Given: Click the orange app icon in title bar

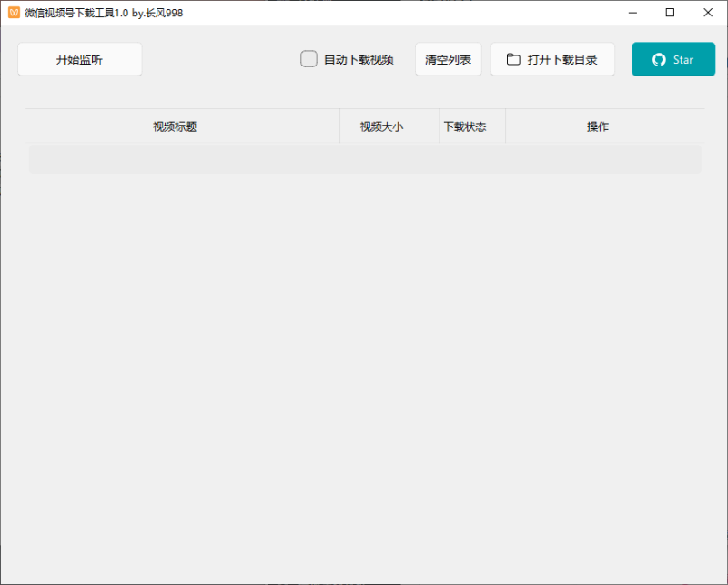Looking at the screenshot, I should 14,13.
